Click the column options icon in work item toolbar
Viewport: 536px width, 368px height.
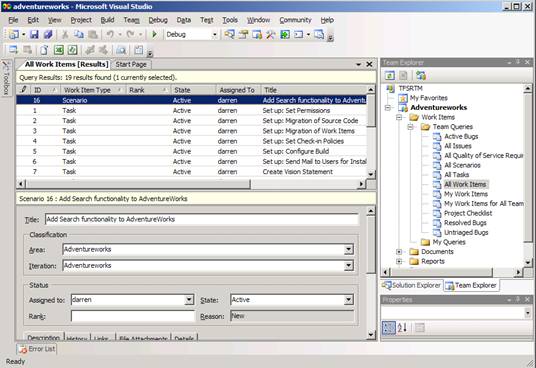coord(138,50)
